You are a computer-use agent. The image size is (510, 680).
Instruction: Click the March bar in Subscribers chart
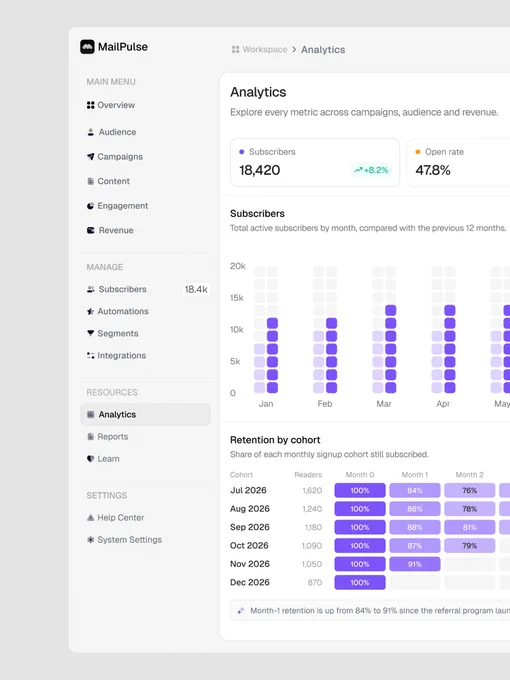point(384,330)
